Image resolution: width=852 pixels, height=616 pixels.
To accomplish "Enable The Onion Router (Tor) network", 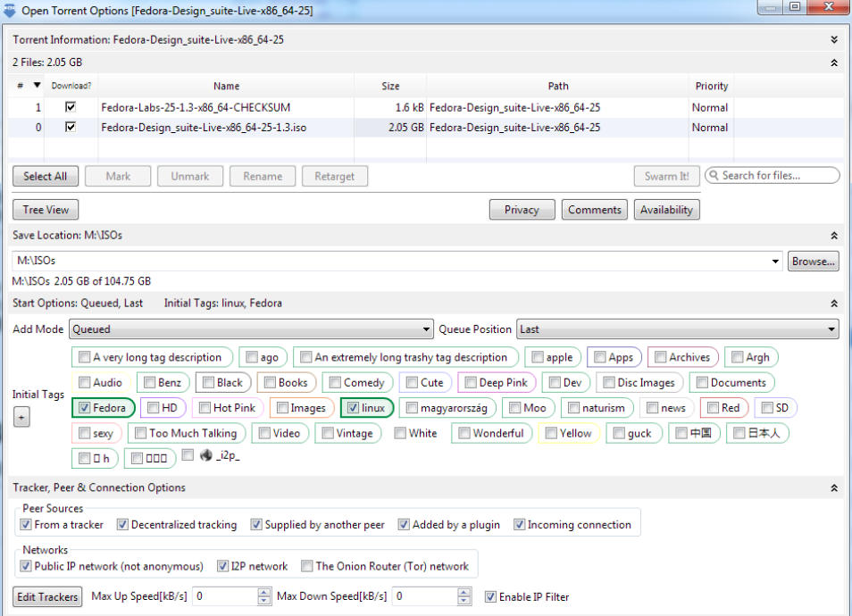I will [307, 566].
